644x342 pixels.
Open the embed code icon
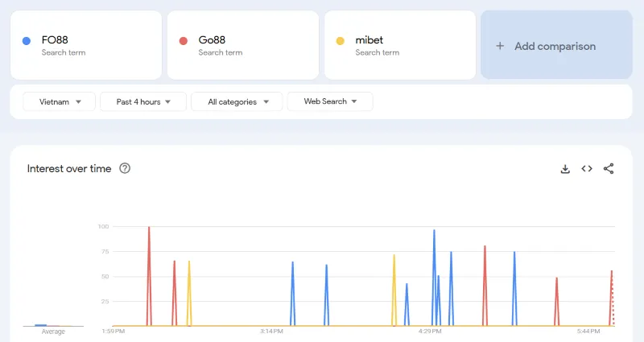[587, 169]
